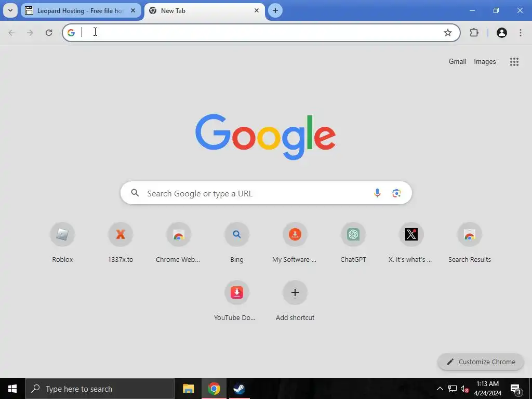Show hidden system tray icons
This screenshot has height=399, width=532.
coord(440,389)
